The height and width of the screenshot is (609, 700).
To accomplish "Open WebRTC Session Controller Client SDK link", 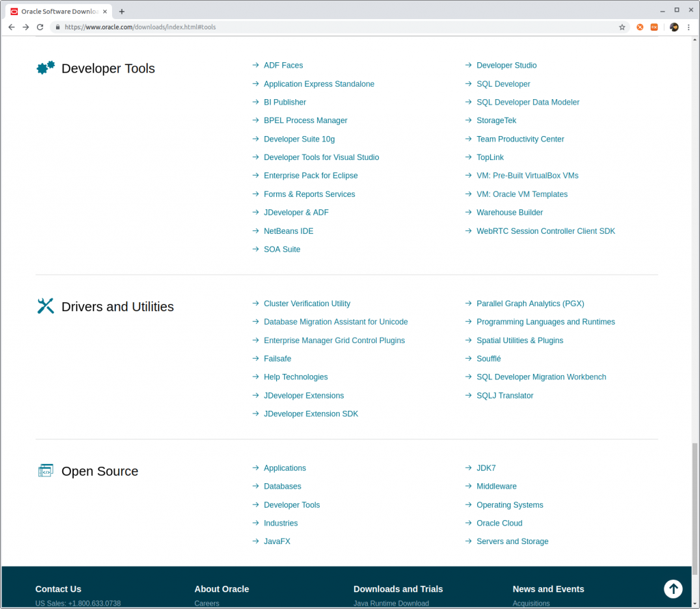I will coord(546,231).
